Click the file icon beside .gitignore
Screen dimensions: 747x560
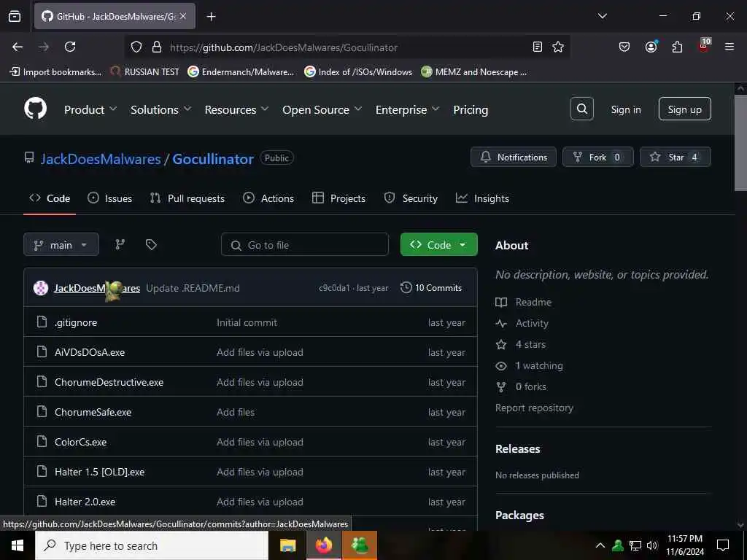pyautogui.click(x=42, y=322)
